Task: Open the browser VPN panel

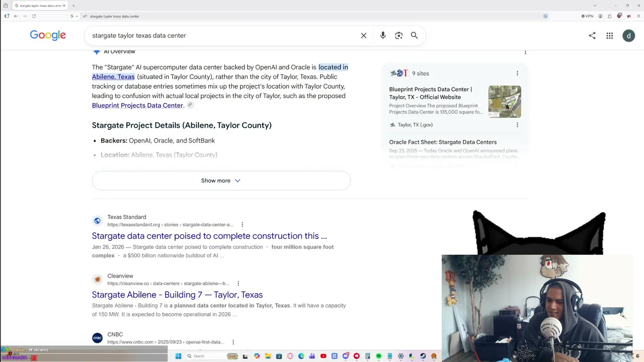Action: coord(587,16)
